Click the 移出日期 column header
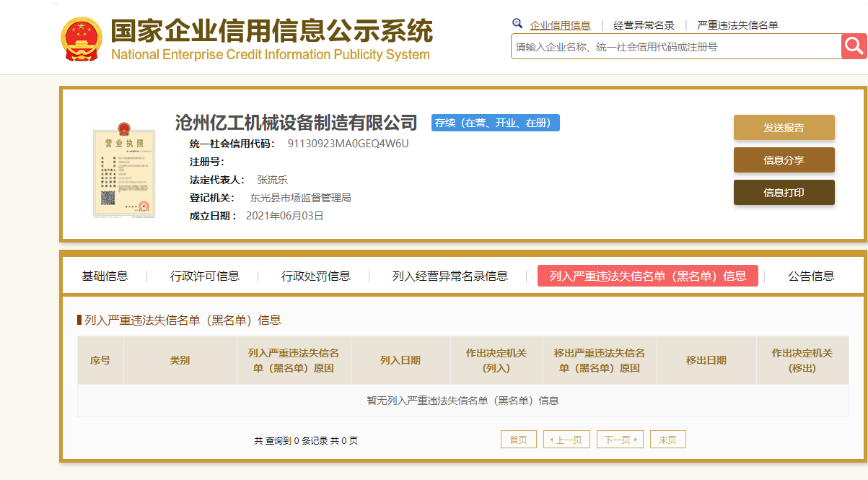The width and height of the screenshot is (868, 480). tap(706, 360)
